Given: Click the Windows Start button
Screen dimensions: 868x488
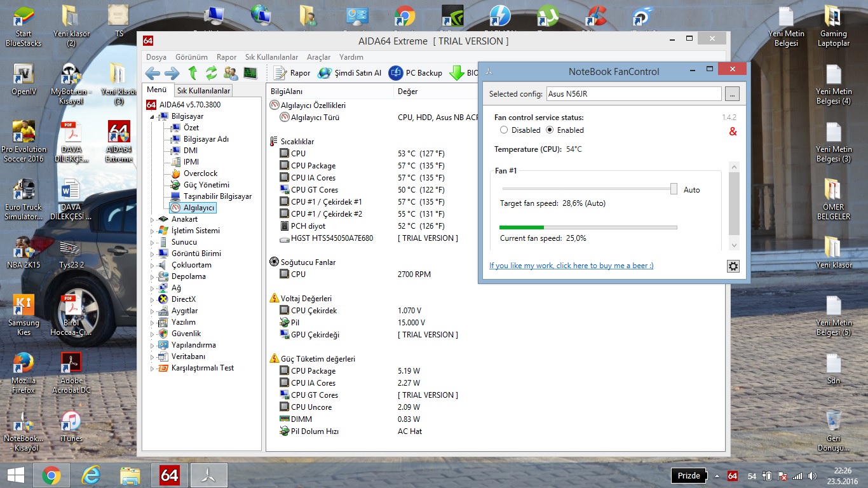Looking at the screenshot, I should pos(15,475).
